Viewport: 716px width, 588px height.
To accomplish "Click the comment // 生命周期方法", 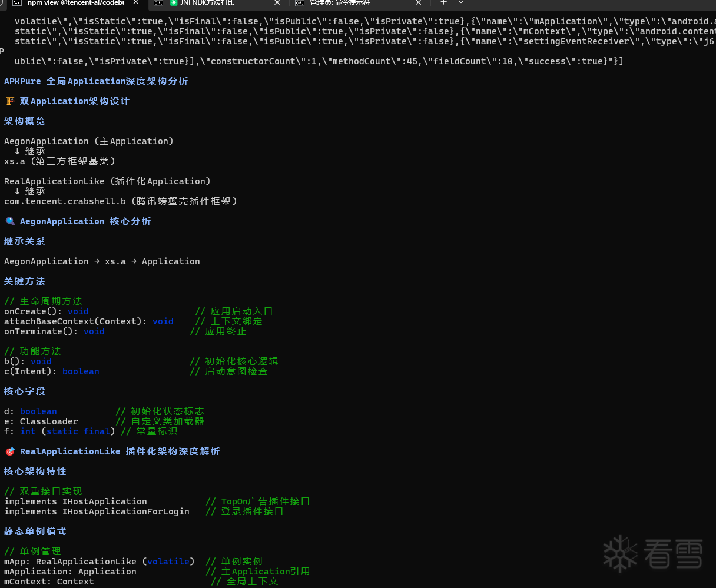I will [43, 301].
